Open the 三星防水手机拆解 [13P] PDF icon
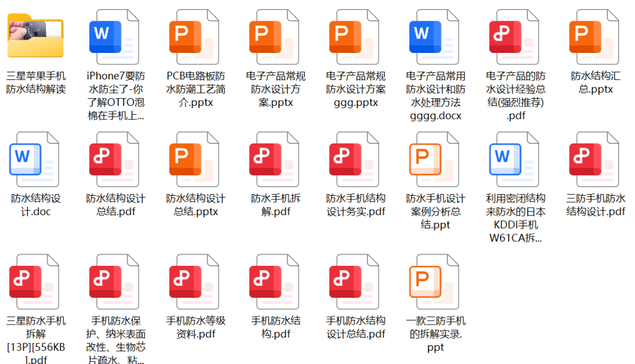 click(35, 280)
